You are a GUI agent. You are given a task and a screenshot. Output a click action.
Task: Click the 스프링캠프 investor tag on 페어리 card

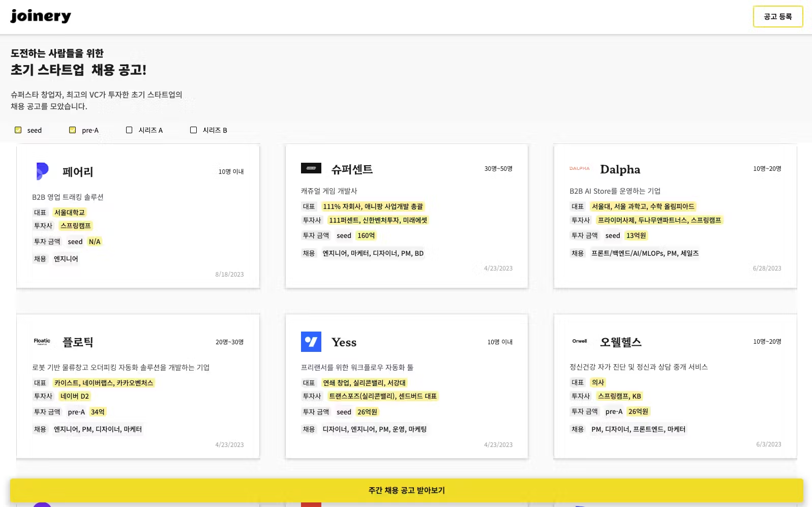pos(76,226)
